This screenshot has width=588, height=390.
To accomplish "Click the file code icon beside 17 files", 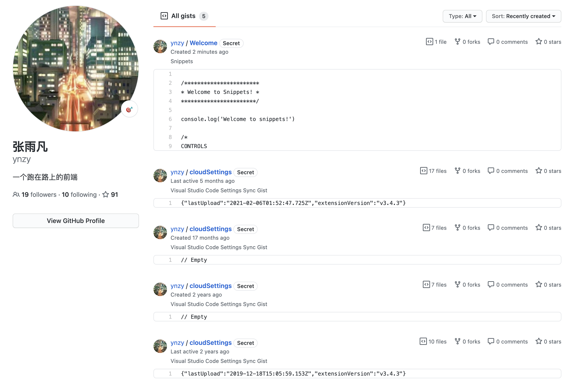I will 424,171.
